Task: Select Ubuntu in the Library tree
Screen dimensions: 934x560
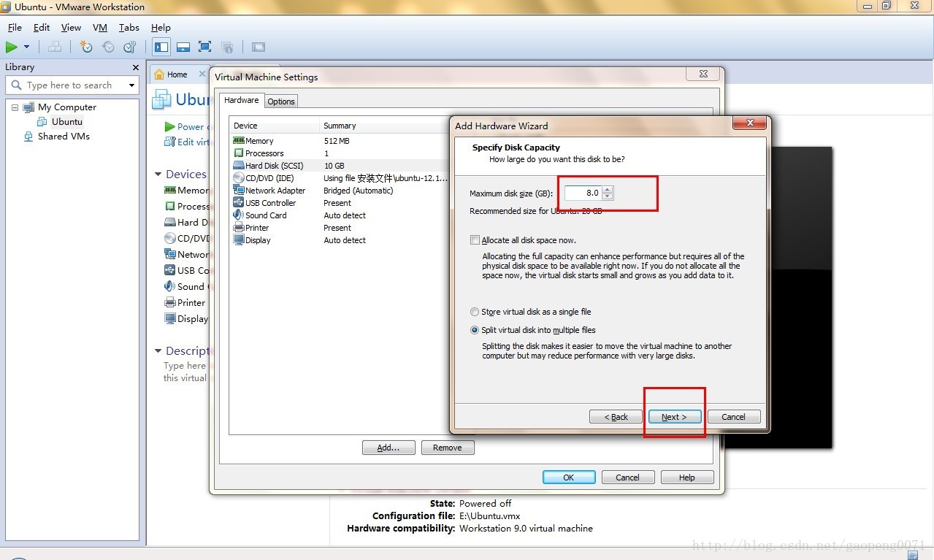Action: (67, 121)
